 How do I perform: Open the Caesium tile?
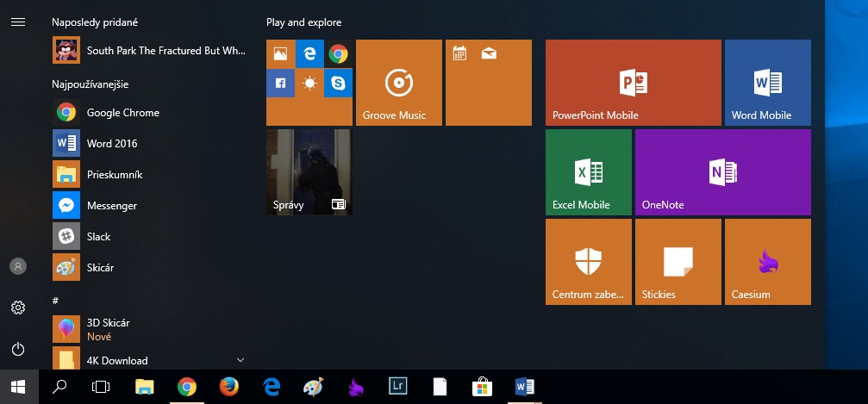768,262
